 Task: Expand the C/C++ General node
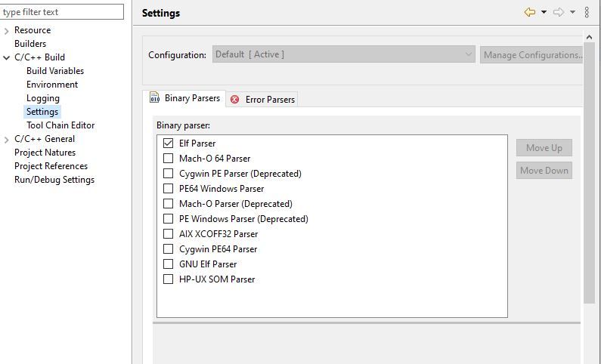[6, 139]
